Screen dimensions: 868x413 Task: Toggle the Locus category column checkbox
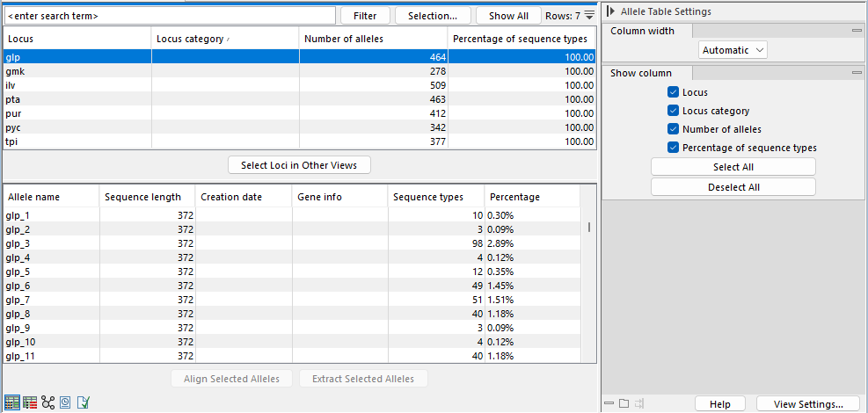click(673, 111)
